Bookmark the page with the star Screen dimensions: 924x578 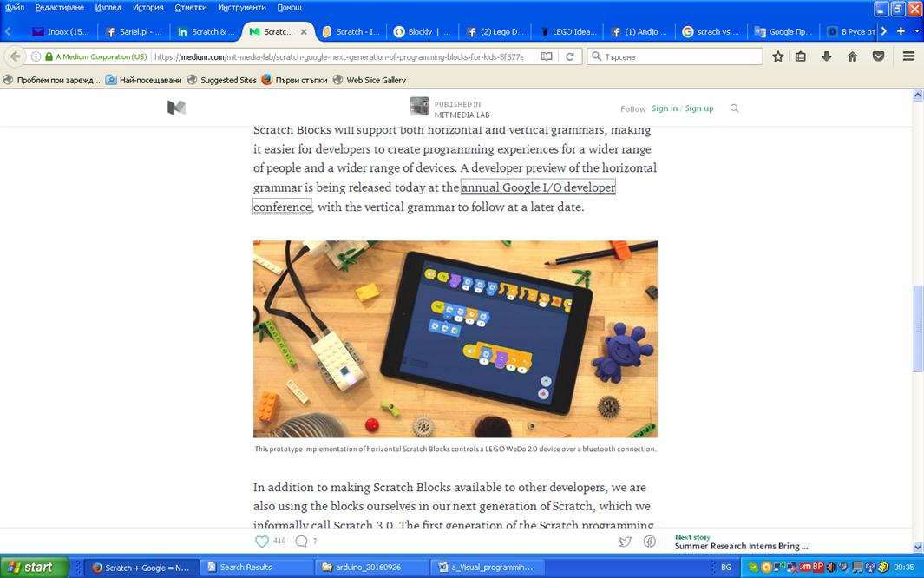tap(777, 56)
